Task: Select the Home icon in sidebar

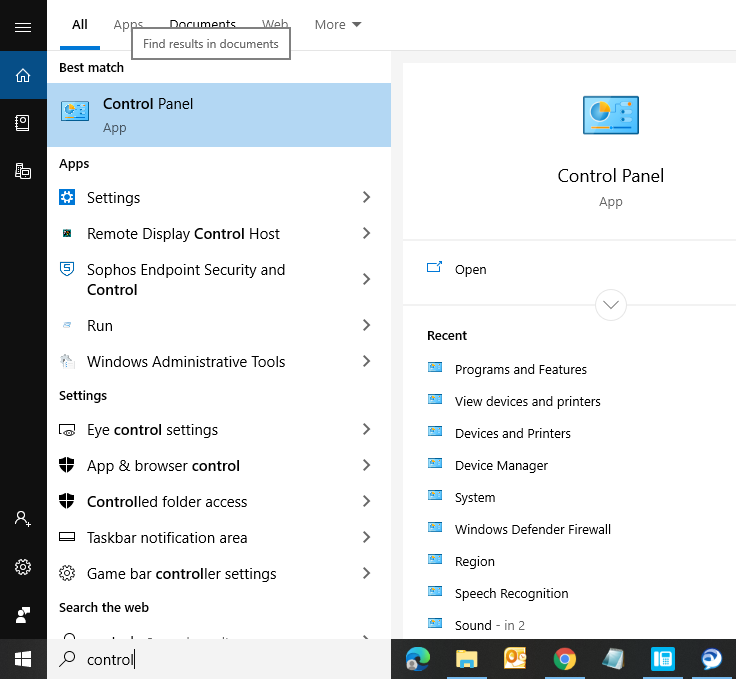Action: click(x=23, y=75)
